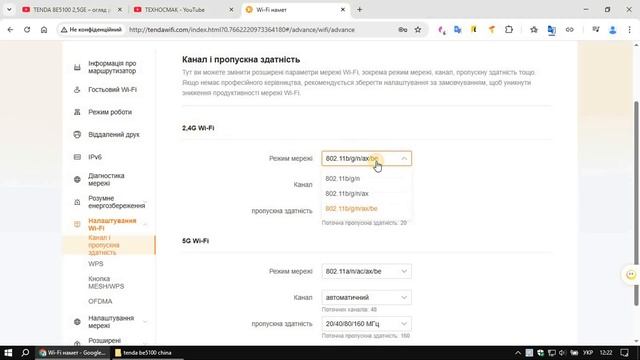Click the Wi-Fi settings sidebar icon
The image size is (640, 360).
click(77, 224)
